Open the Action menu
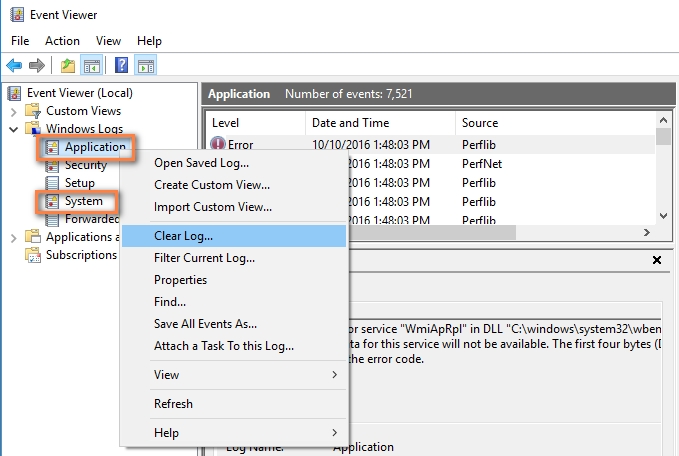The width and height of the screenshot is (679, 456). coord(62,41)
